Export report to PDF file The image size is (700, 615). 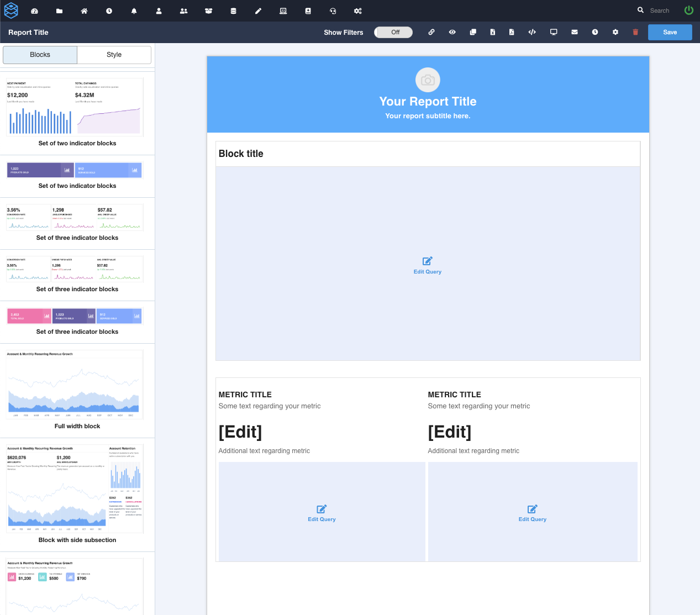click(512, 32)
